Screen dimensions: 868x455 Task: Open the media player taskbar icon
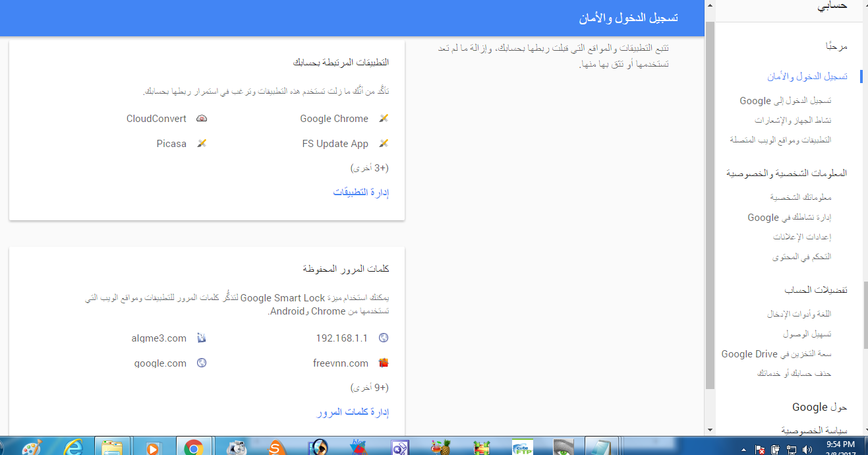[153, 447]
